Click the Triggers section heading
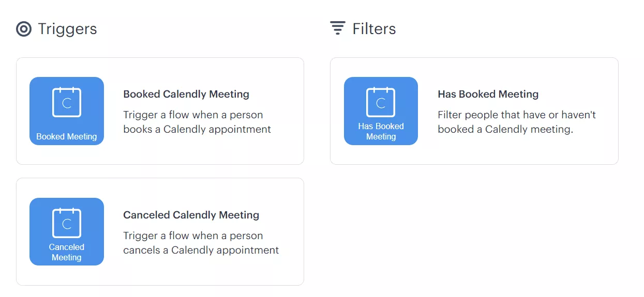644x297 pixels. tap(67, 29)
